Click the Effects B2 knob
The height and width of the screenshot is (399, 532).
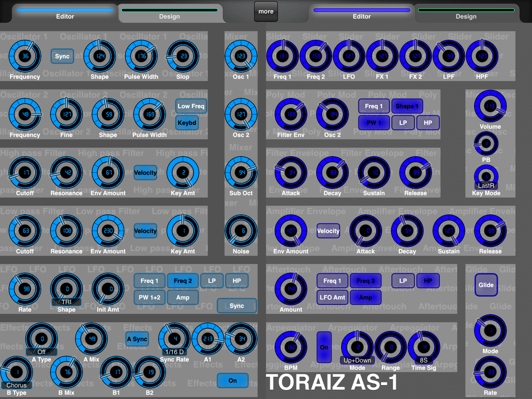(x=150, y=372)
